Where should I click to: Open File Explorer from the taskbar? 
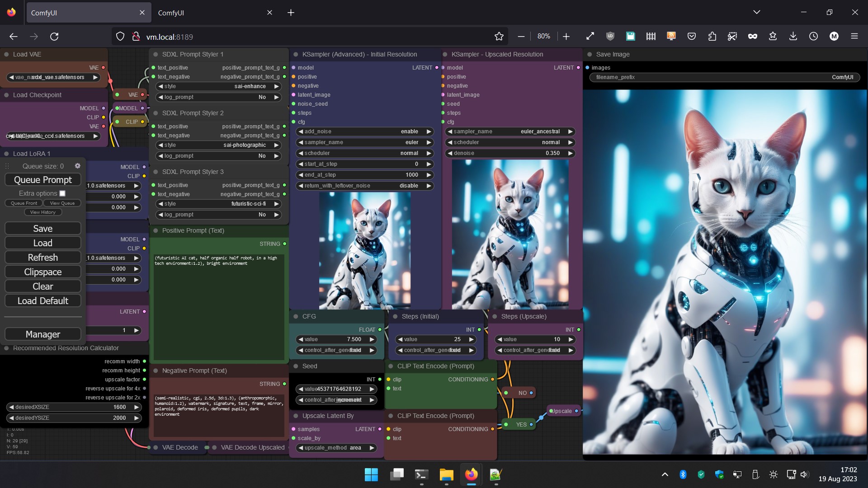pos(446,475)
